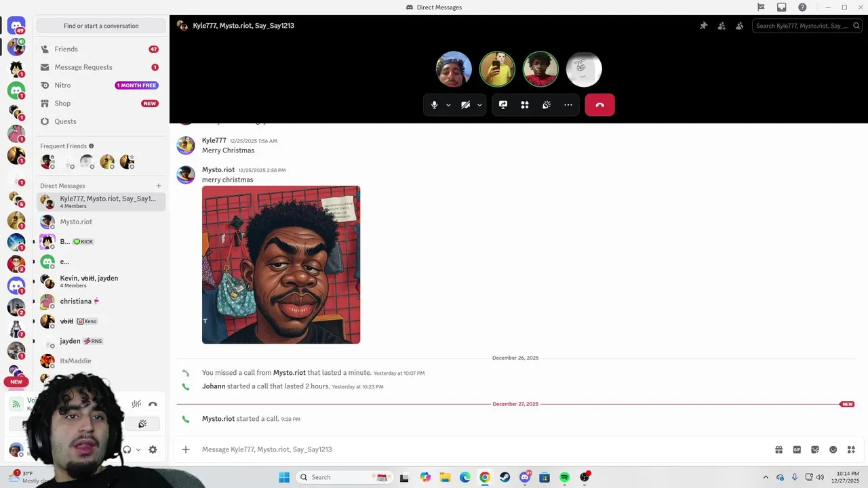Open the Kevin, void, jayden group DM
The image size is (868, 488).
pyautogui.click(x=101, y=281)
